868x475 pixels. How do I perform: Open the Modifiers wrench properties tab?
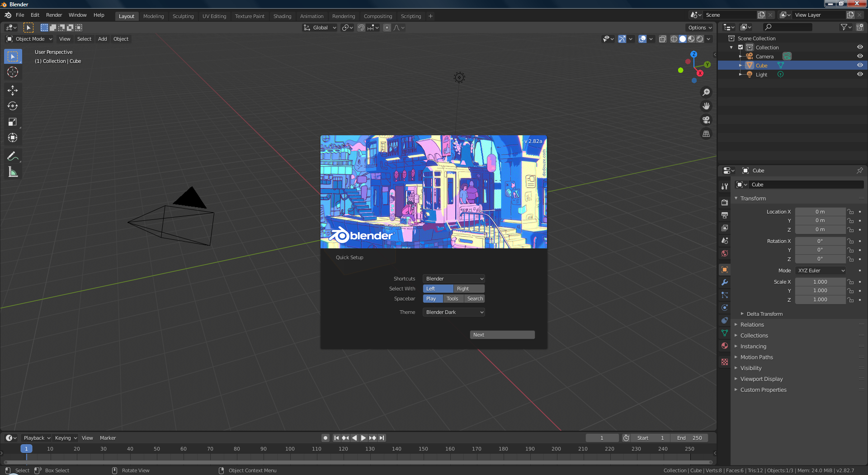(725, 282)
